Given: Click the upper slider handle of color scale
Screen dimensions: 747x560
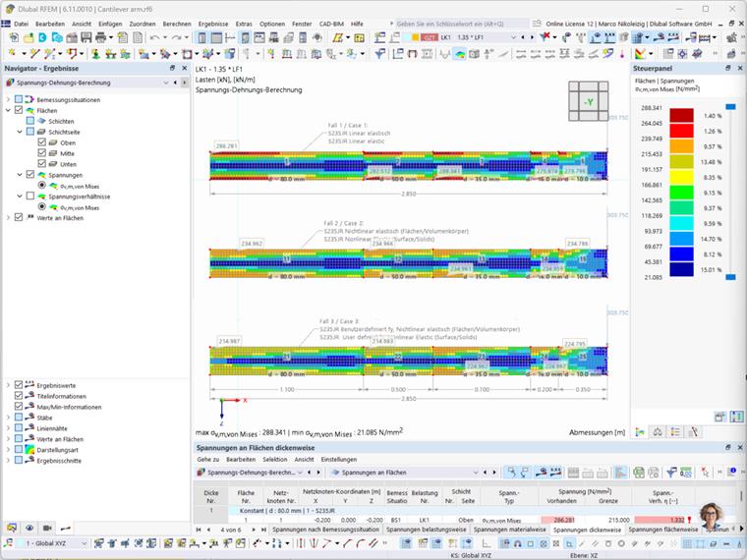Looking at the screenshot, I should [x=730, y=107].
